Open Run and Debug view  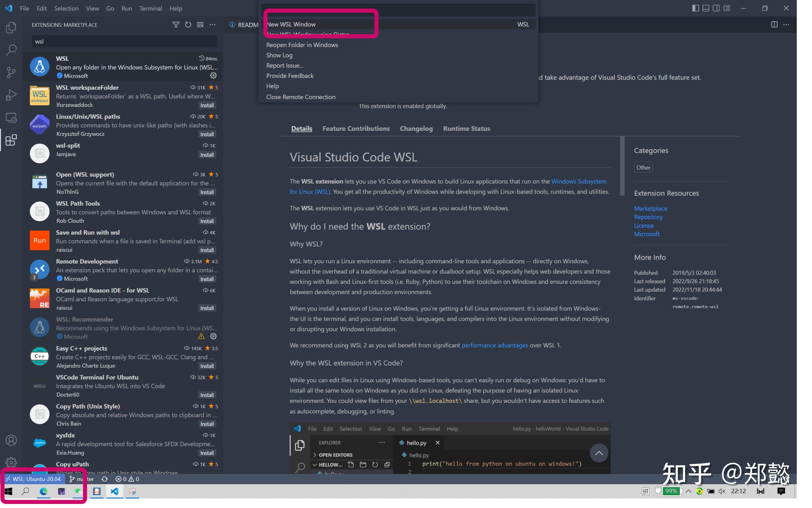(11, 95)
